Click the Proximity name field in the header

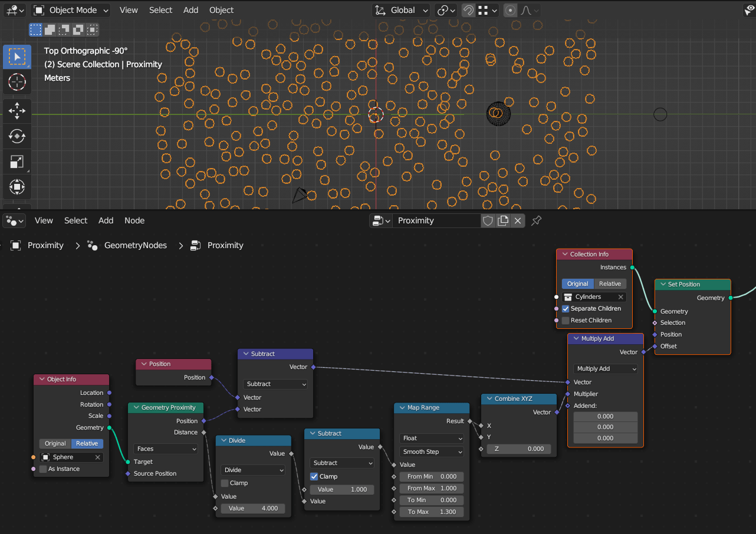436,220
